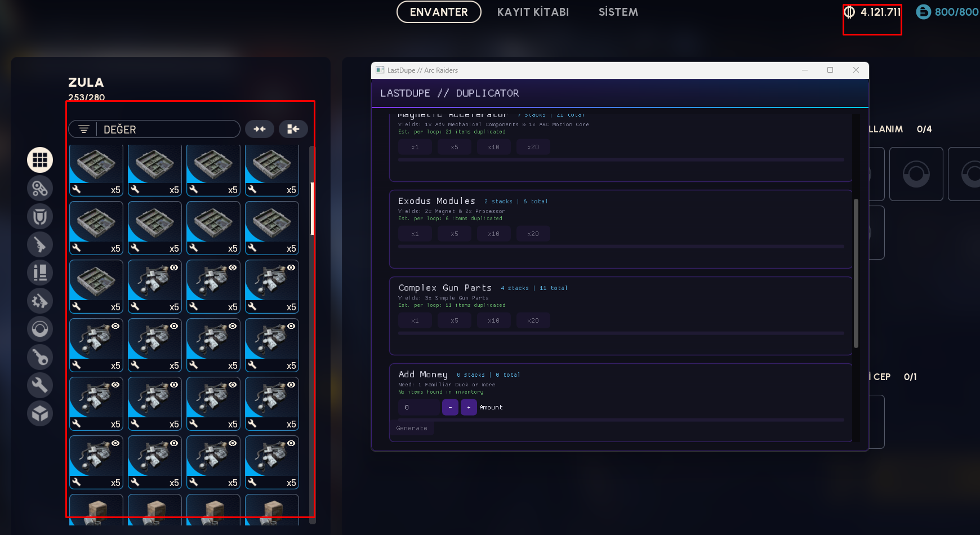The width and height of the screenshot is (980, 535).
Task: Click the LASTDUPE // DUPLICATOR header
Action: (449, 93)
